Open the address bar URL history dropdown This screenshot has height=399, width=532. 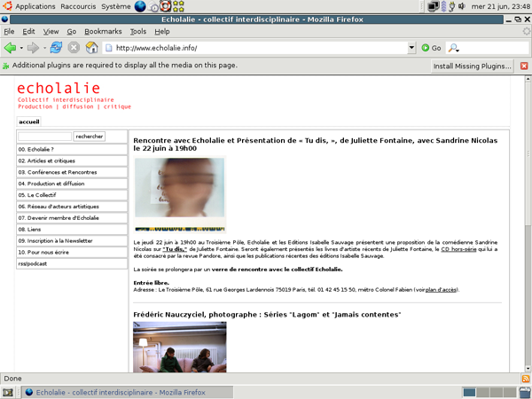pyautogui.click(x=413, y=48)
